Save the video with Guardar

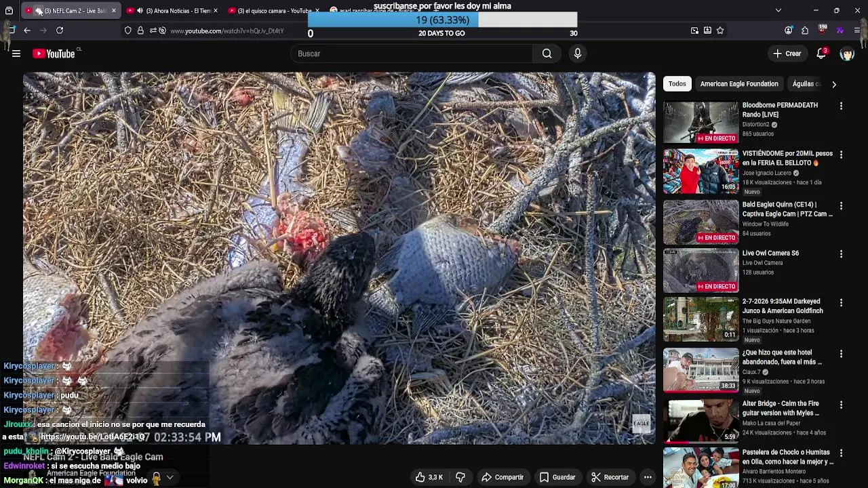[x=557, y=477]
